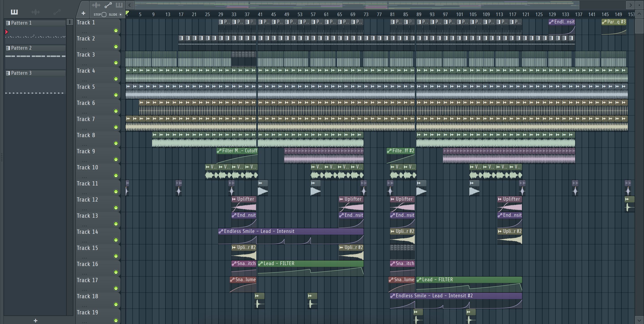Mute Track 4 with green light

pyautogui.click(x=116, y=79)
